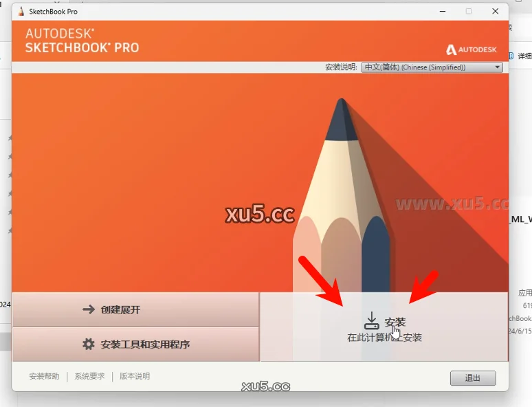Click the Autodesk logo in the banner
The width and height of the screenshot is (532, 407).
point(472,49)
